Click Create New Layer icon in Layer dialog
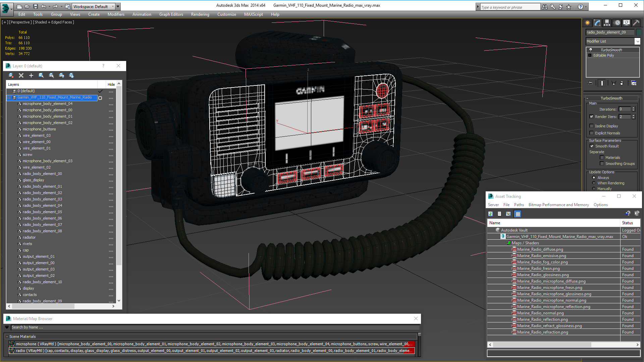The image size is (644, 362). click(11, 75)
